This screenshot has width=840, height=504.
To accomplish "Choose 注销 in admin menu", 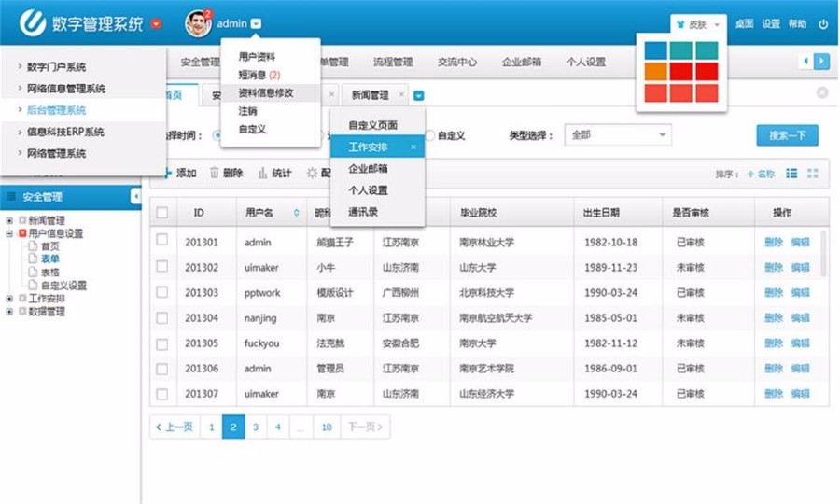I will 247,111.
